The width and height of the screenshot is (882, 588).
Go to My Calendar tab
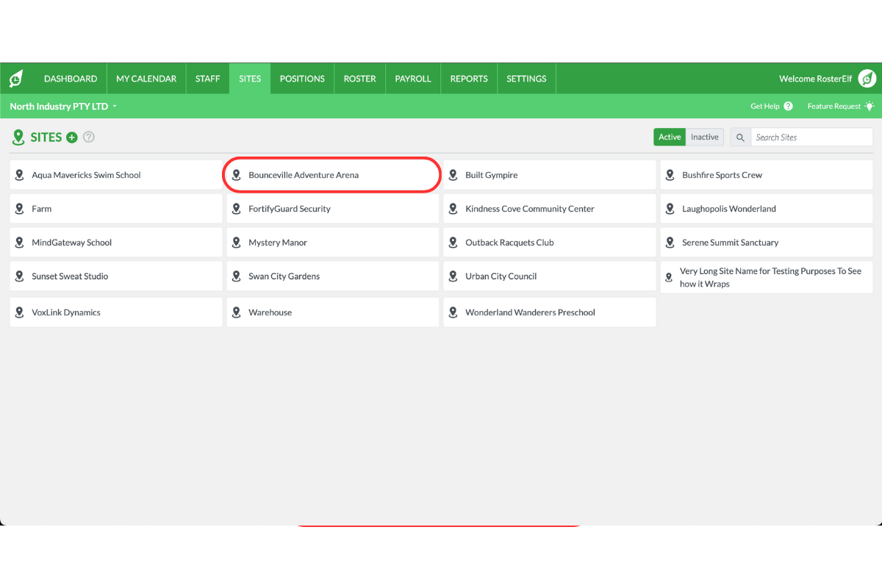coord(146,79)
